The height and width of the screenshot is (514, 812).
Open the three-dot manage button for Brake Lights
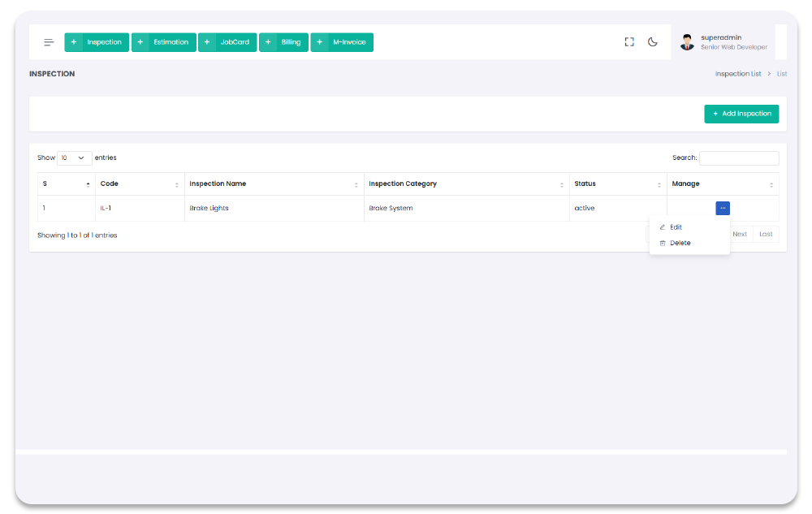pos(722,209)
